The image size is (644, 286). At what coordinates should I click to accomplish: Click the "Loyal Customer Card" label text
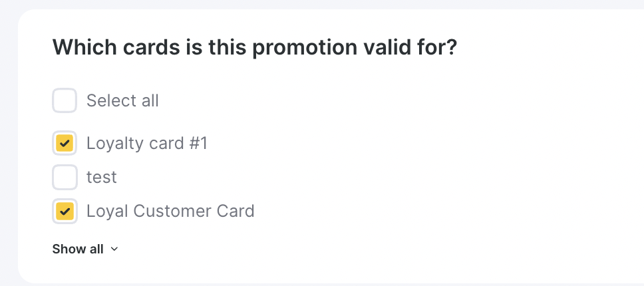[x=170, y=212]
